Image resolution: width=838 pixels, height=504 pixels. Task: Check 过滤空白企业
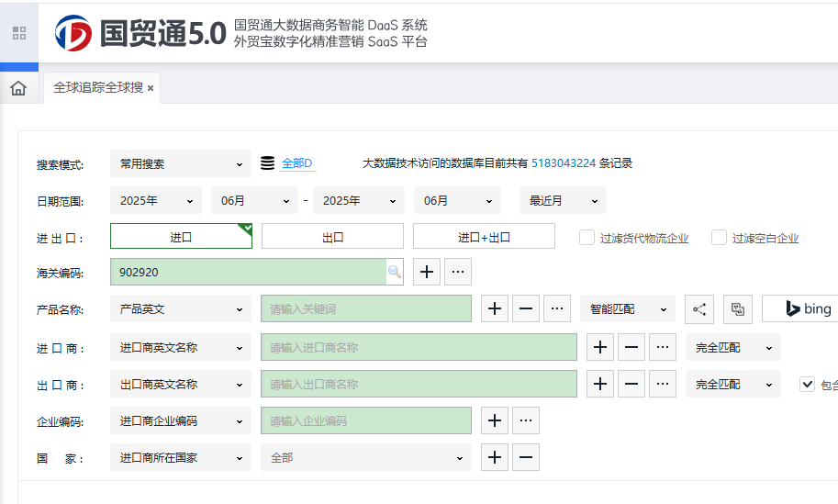coord(719,238)
